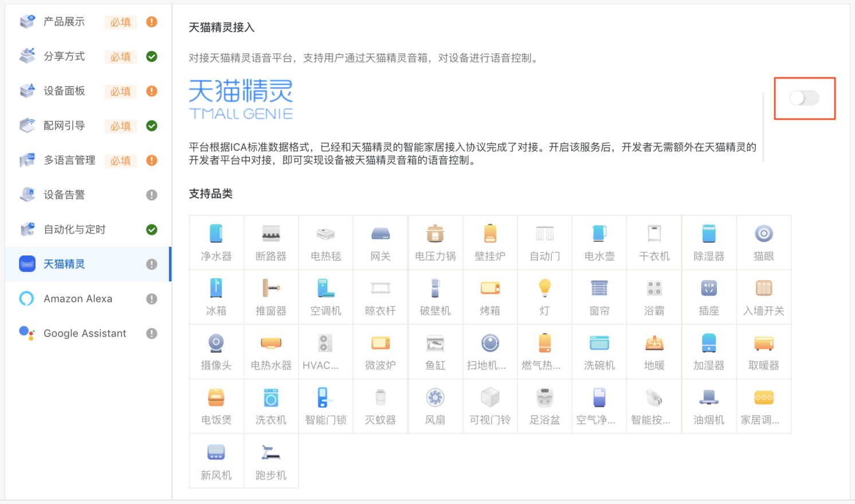The width and height of the screenshot is (855, 504).
Task: Select the 晾衣杆 category
Action: click(x=381, y=297)
